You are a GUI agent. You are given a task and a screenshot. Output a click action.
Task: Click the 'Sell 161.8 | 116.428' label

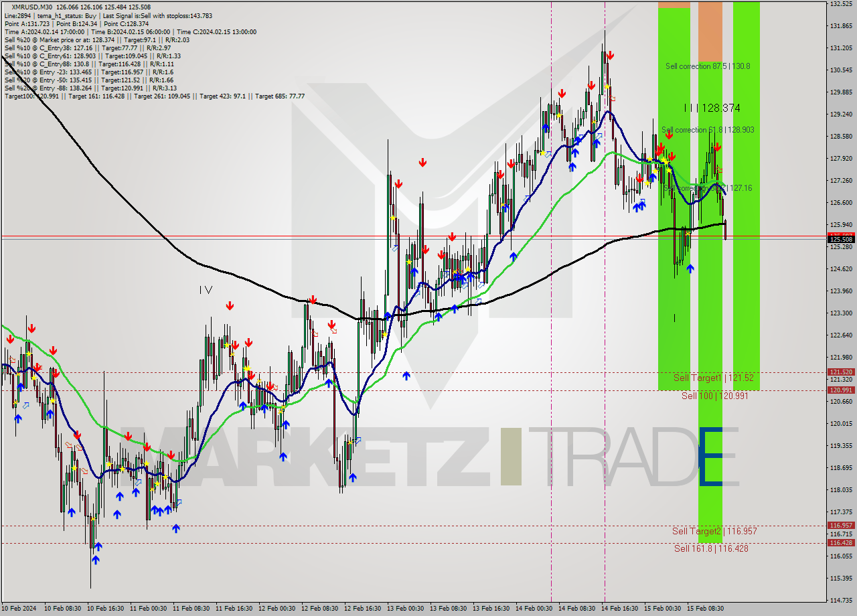[711, 548]
